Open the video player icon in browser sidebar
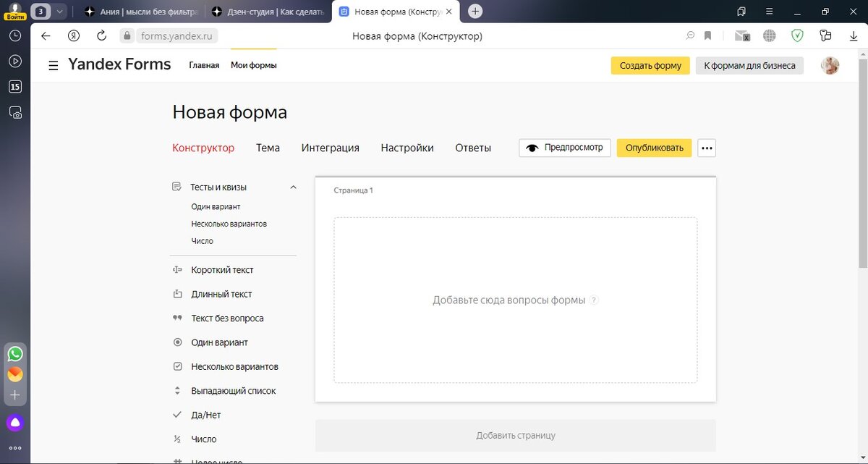The height and width of the screenshot is (464, 868). (15, 61)
